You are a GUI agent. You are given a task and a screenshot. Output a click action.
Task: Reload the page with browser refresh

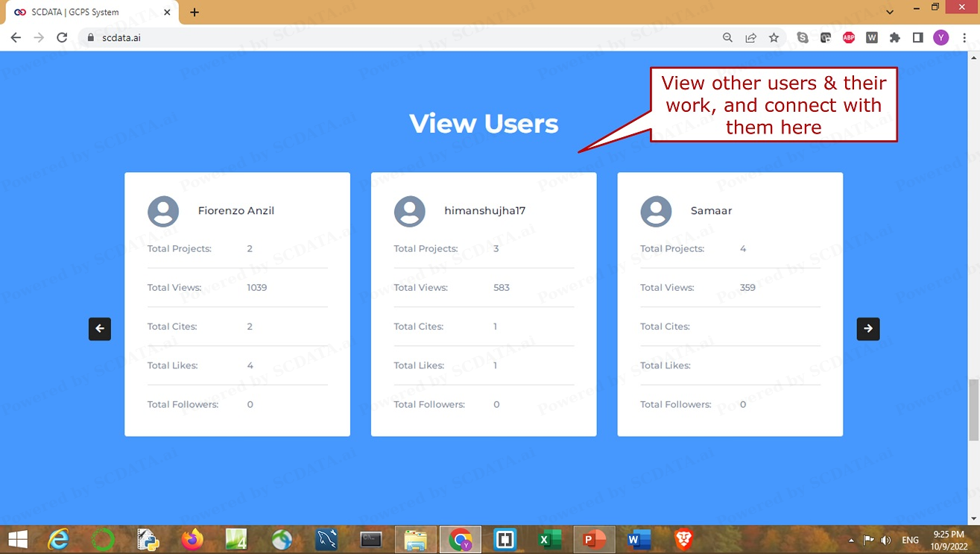(x=62, y=38)
